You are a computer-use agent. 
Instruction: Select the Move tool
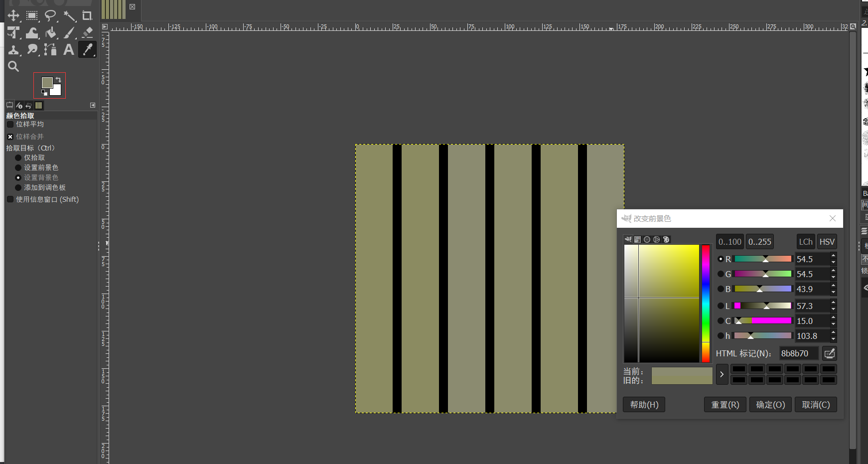(x=13, y=16)
